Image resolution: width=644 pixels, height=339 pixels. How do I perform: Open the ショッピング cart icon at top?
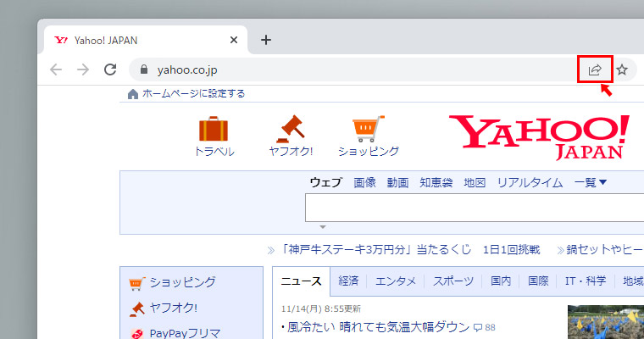coord(369,129)
